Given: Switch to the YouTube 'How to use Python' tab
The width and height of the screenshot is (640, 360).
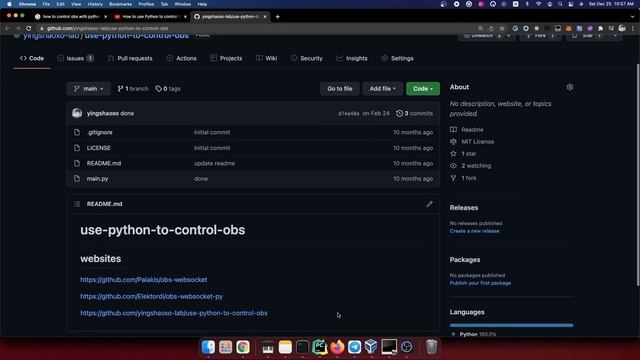Looking at the screenshot, I should pos(151,17).
